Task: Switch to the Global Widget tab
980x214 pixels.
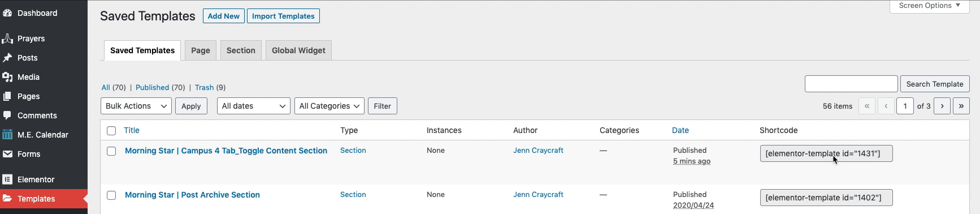Action: [x=298, y=50]
